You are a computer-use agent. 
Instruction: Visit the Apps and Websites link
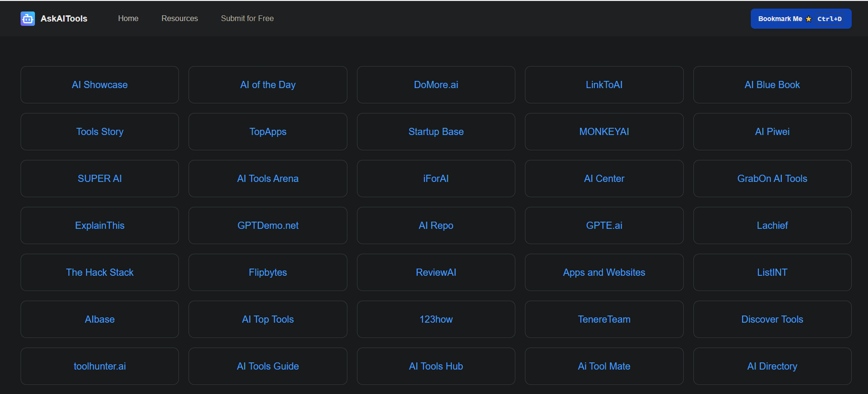pos(604,272)
